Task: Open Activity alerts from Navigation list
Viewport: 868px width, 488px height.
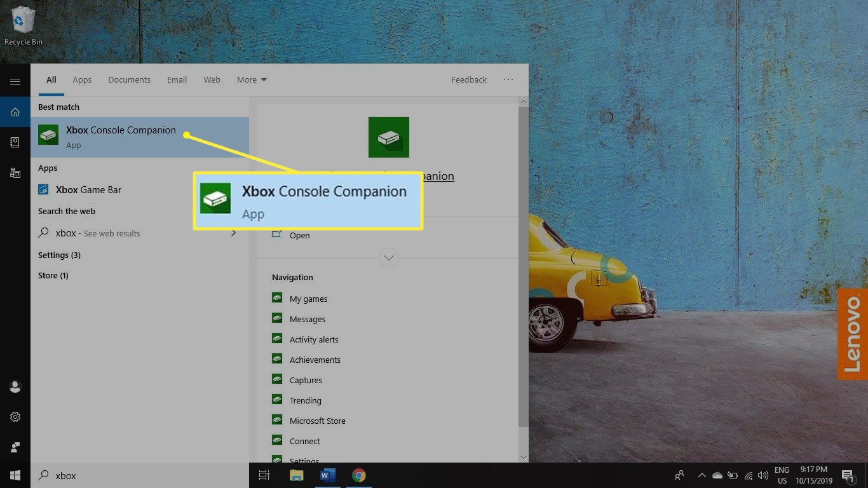Action: pyautogui.click(x=314, y=339)
